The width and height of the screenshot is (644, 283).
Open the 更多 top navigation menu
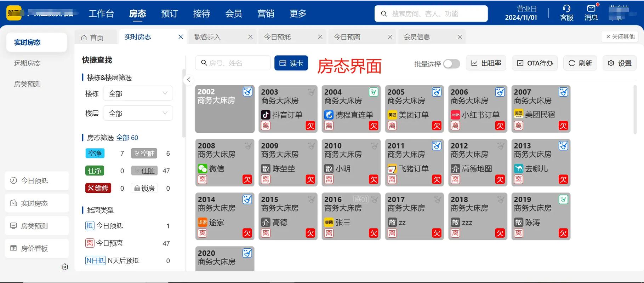coord(298,13)
